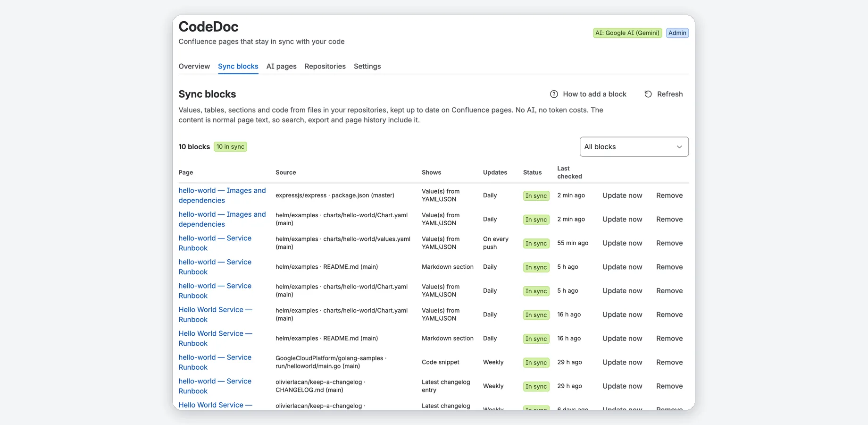The height and width of the screenshot is (425, 868).
Task: Open hello-world Service Runbook link for CHANGELOG.md row
Action: (x=215, y=386)
